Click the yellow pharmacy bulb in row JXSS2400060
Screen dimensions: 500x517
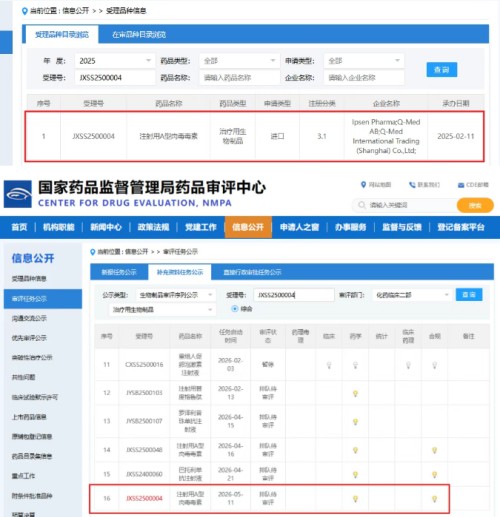355,474
